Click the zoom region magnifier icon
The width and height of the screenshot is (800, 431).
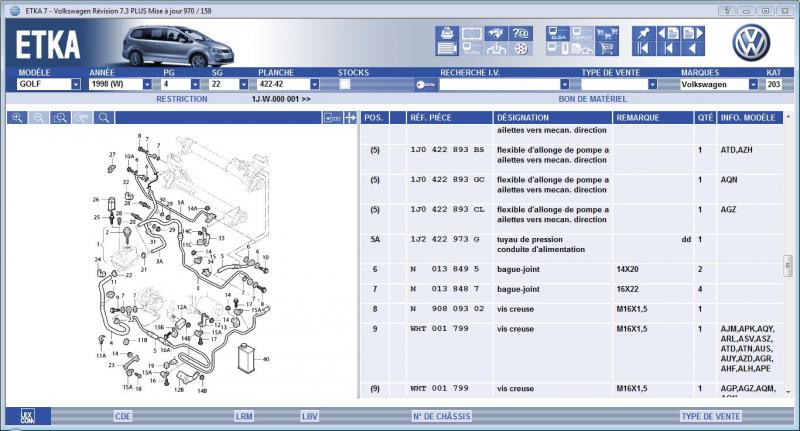(x=60, y=118)
